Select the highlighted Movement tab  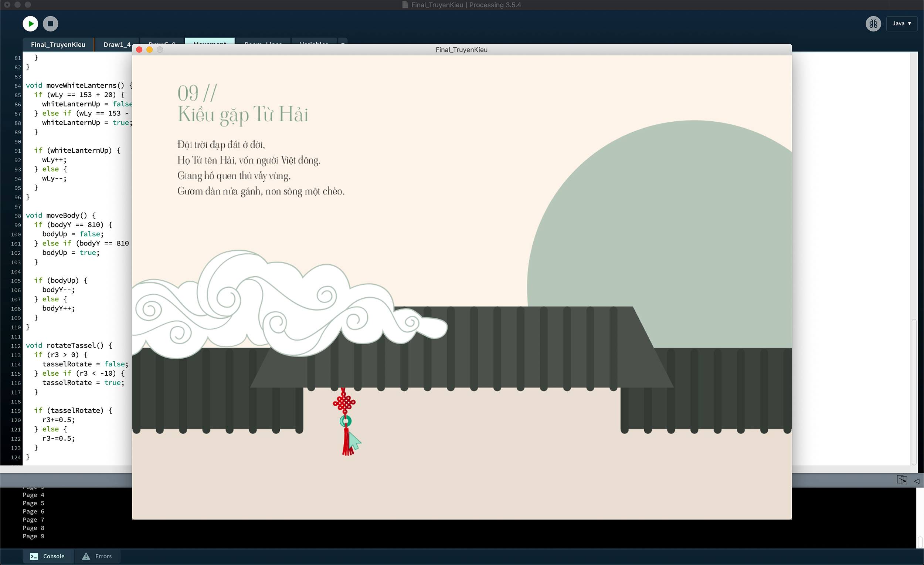[210, 41]
